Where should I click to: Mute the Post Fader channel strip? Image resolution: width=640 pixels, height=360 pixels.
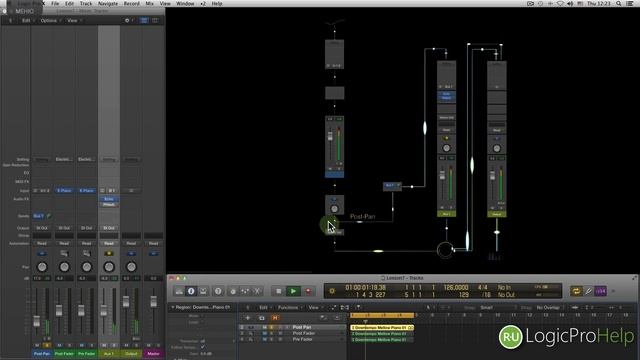(59, 345)
